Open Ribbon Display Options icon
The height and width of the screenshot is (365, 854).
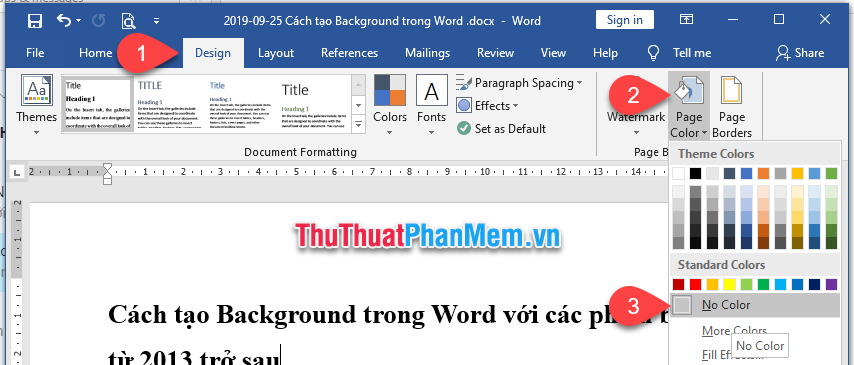click(x=686, y=20)
